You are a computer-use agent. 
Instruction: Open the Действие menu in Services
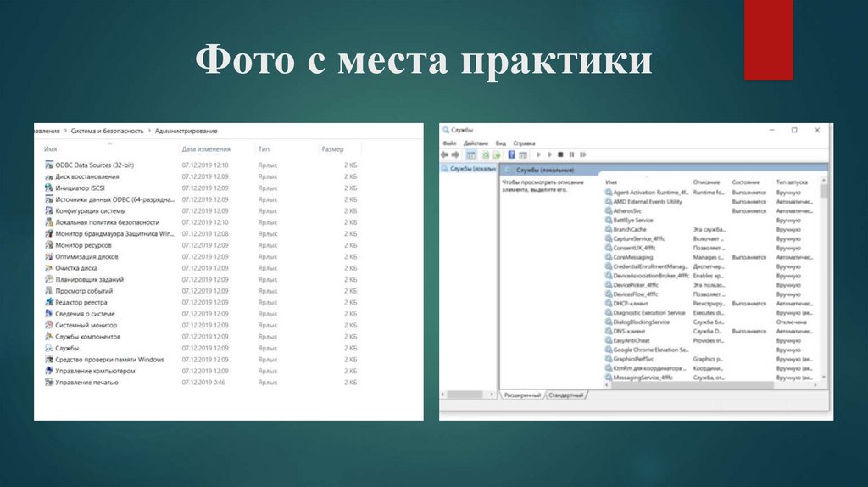pyautogui.click(x=476, y=143)
